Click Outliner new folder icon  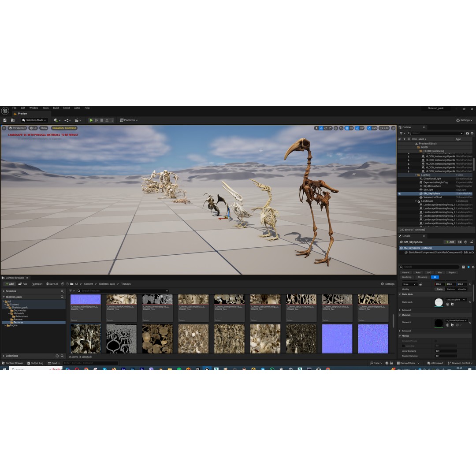tap(468, 133)
